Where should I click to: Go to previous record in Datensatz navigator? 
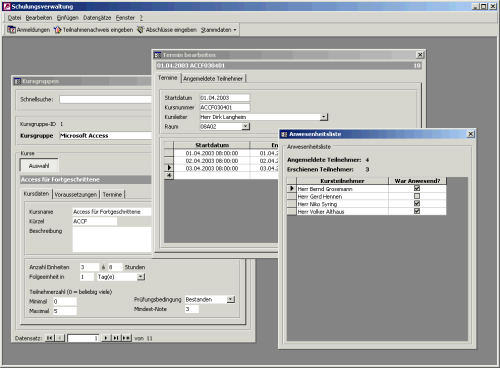(60, 338)
